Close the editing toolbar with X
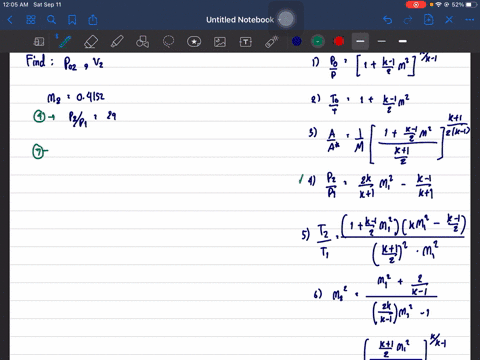 pyautogui.click(x=449, y=20)
